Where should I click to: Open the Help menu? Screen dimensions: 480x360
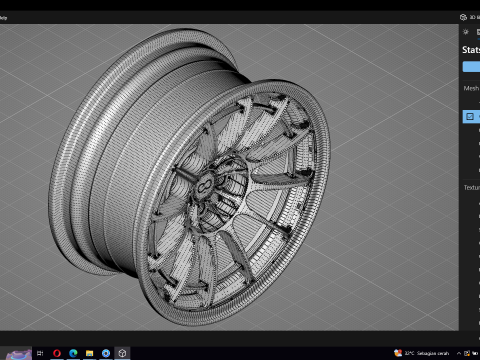(x=3, y=18)
